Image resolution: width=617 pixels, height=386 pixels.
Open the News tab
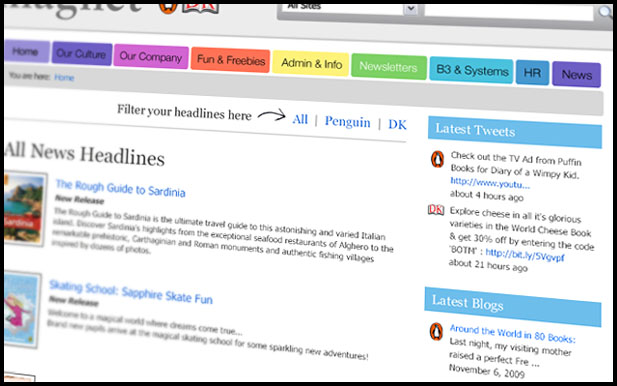(576, 74)
